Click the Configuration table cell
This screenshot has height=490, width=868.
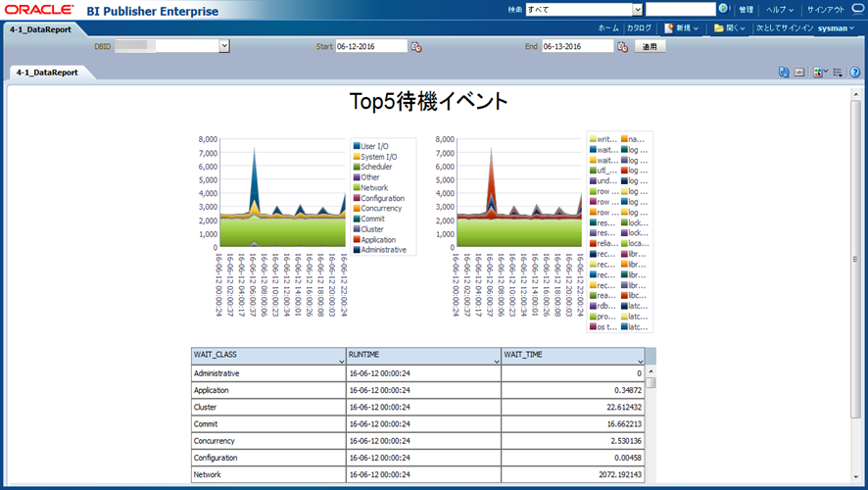268,458
